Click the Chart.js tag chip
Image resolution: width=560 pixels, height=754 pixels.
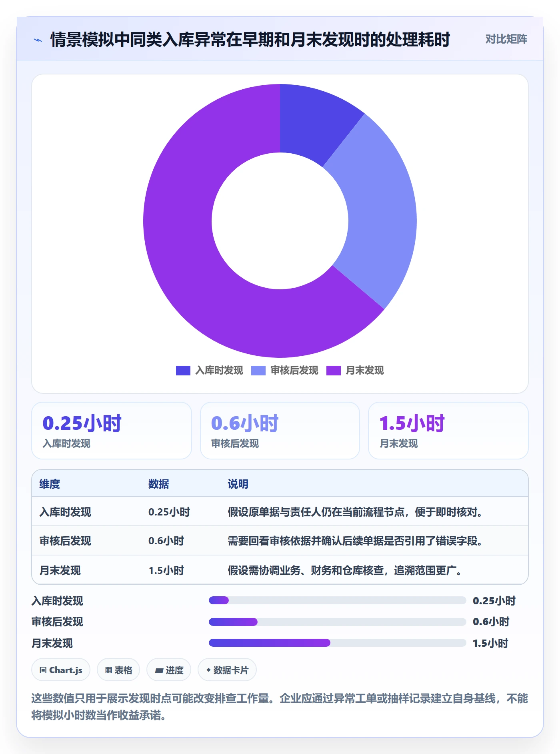(x=61, y=670)
